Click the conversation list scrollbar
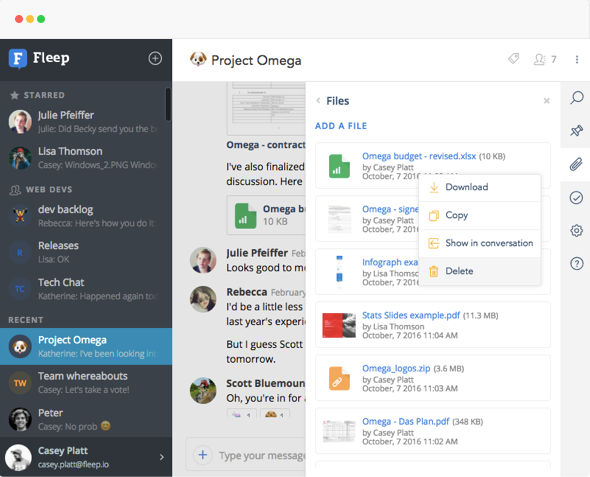Screen dimensions: 590x477 pos(168,104)
